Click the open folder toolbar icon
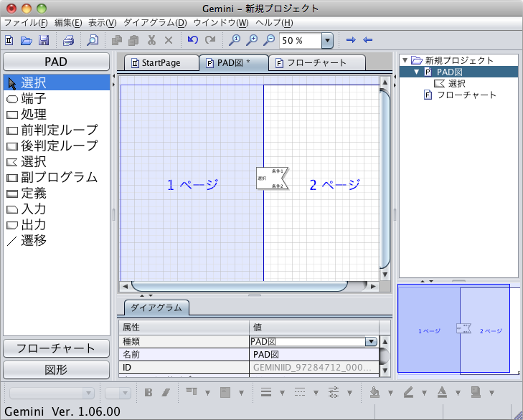The image size is (523, 420). click(27, 40)
